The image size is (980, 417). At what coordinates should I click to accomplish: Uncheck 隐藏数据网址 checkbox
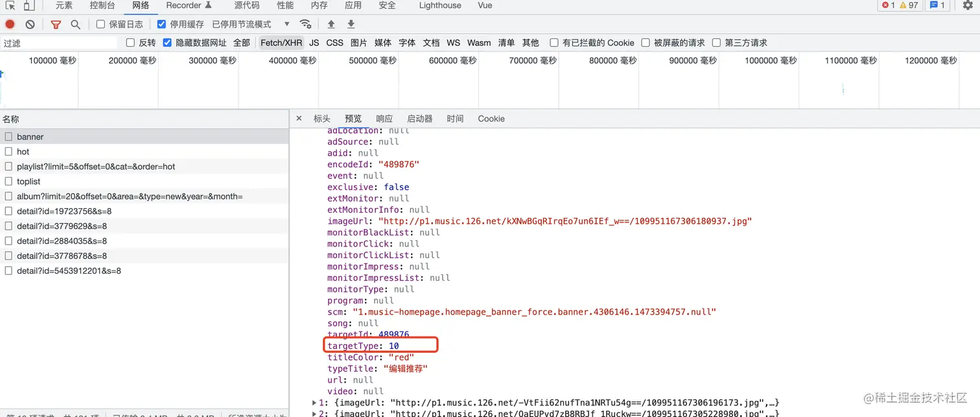(x=167, y=43)
